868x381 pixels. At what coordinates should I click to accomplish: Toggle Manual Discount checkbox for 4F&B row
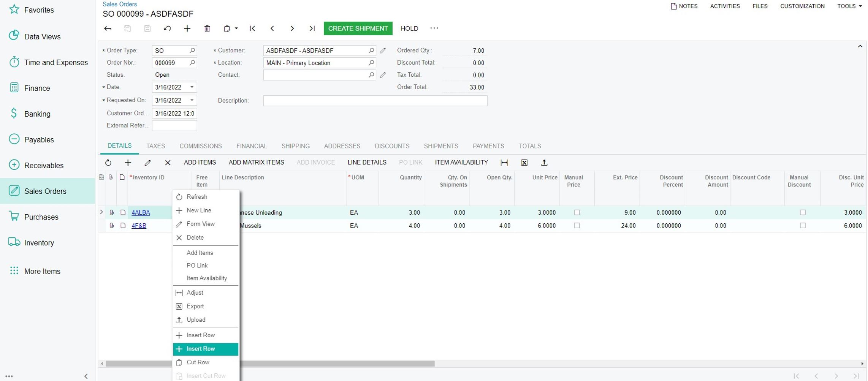(803, 226)
